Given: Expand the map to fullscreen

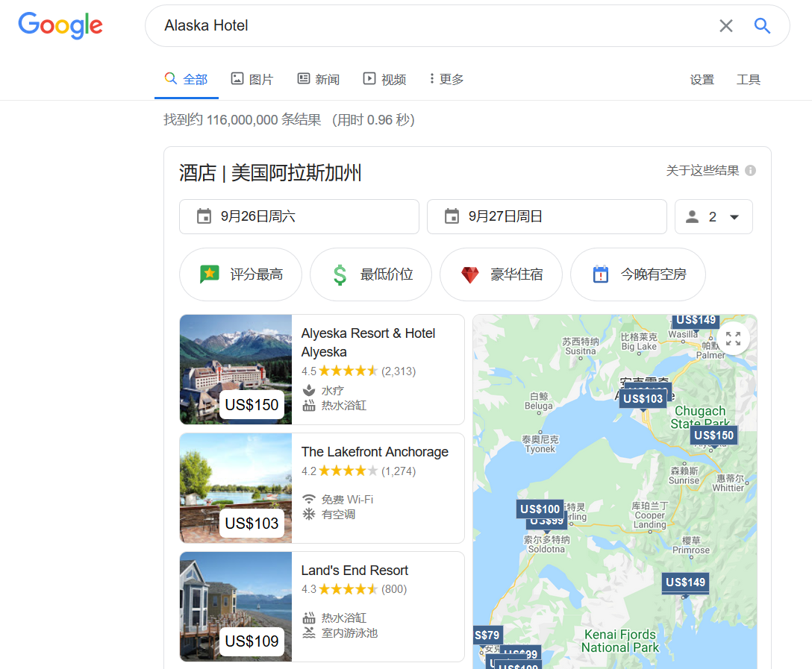Looking at the screenshot, I should [x=733, y=339].
